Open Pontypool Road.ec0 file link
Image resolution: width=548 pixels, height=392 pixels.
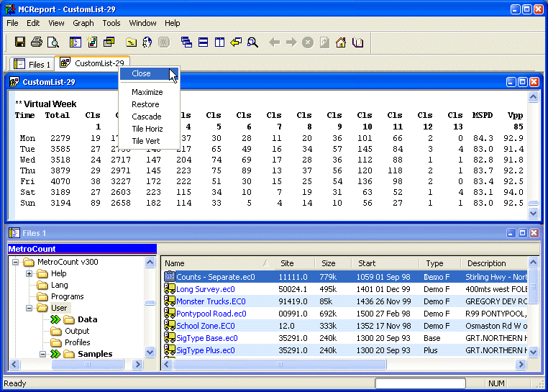(211, 314)
